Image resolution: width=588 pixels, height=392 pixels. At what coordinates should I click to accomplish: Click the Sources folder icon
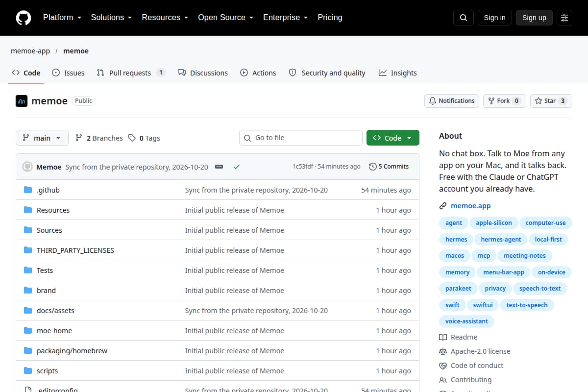point(28,230)
